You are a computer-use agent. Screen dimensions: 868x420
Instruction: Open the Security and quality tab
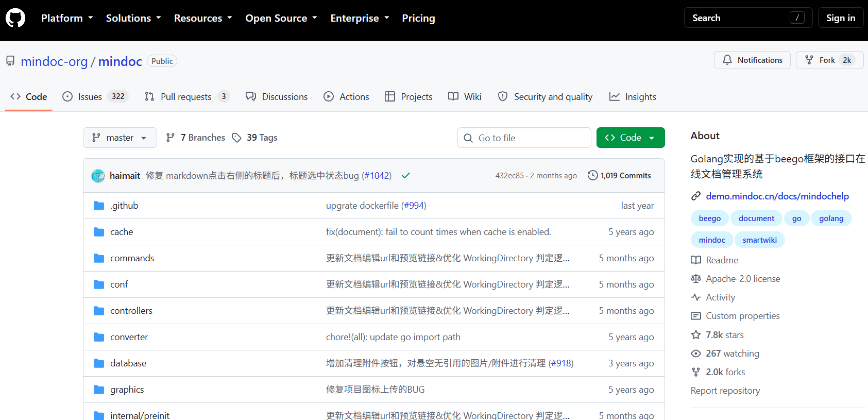tap(545, 96)
